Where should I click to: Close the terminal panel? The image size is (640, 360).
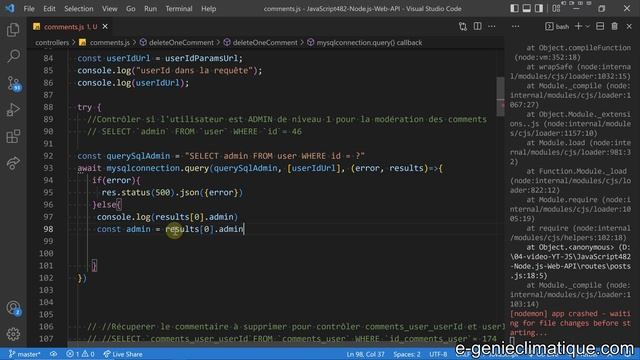[629, 27]
